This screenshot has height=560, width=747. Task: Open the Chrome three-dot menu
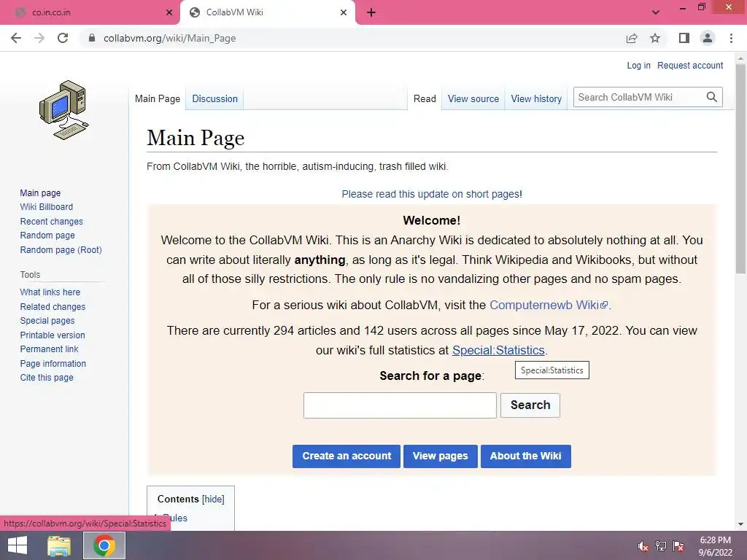[x=731, y=38]
